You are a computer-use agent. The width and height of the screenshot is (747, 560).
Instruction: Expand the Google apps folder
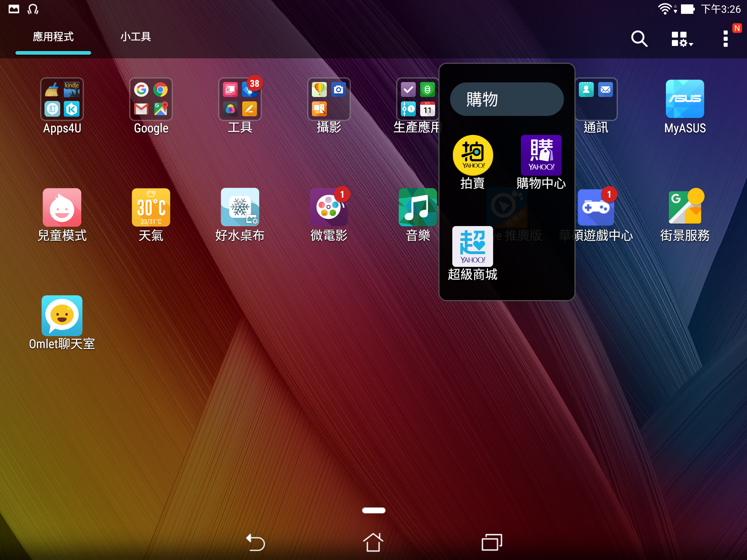[x=151, y=99]
